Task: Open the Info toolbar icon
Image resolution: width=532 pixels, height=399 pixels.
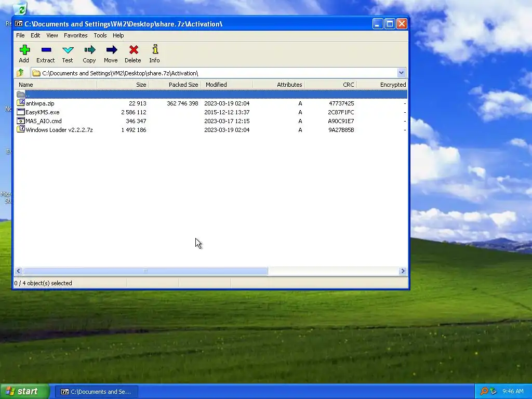Action: [155, 50]
